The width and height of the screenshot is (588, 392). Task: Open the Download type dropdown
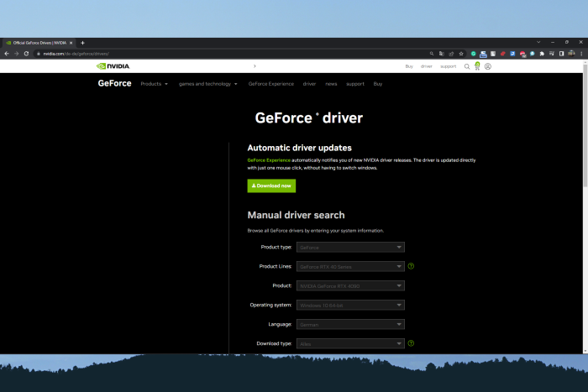coord(350,343)
